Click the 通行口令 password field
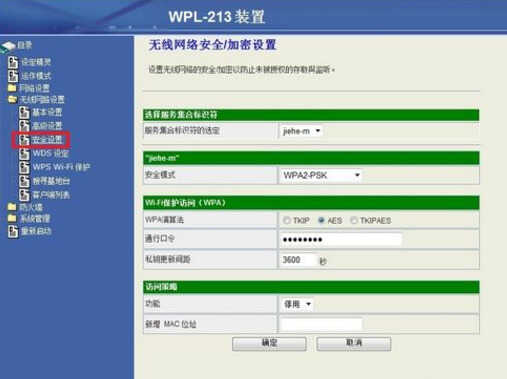This screenshot has height=379, width=507. click(x=341, y=239)
